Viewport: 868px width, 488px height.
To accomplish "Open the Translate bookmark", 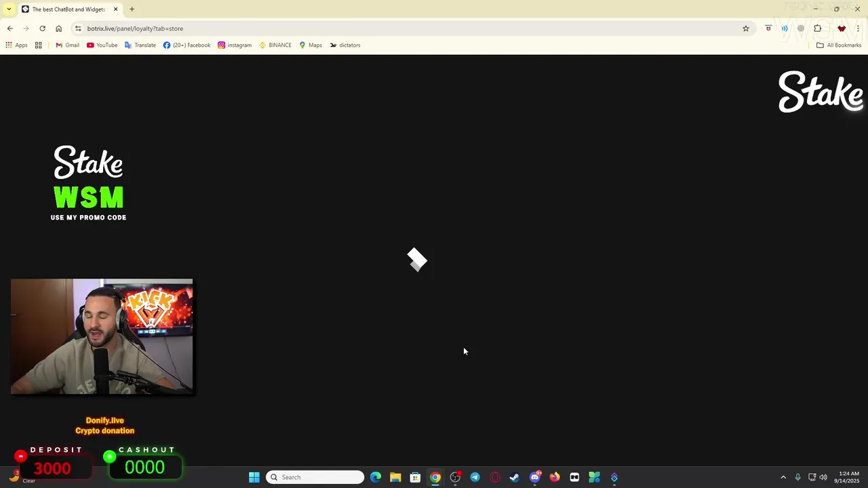I will [140, 45].
